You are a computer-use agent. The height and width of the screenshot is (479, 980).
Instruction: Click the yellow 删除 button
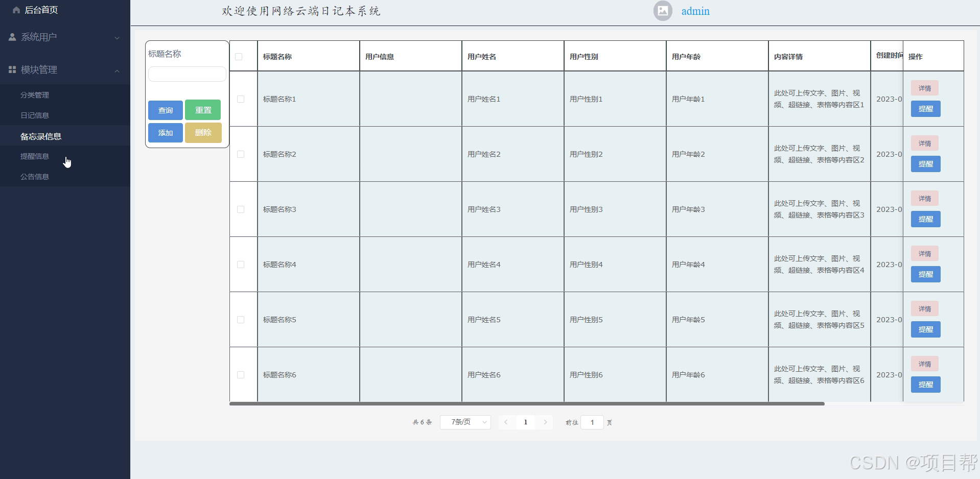pyautogui.click(x=203, y=133)
